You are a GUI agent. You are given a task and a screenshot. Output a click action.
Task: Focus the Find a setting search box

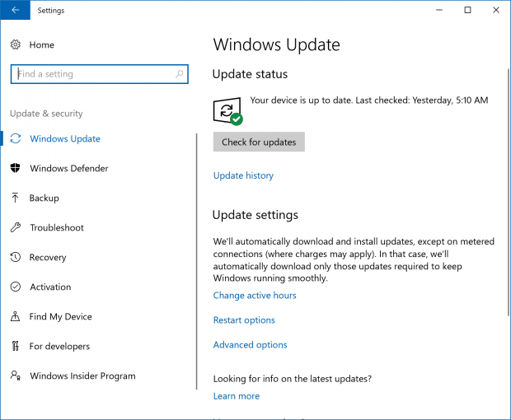100,74
